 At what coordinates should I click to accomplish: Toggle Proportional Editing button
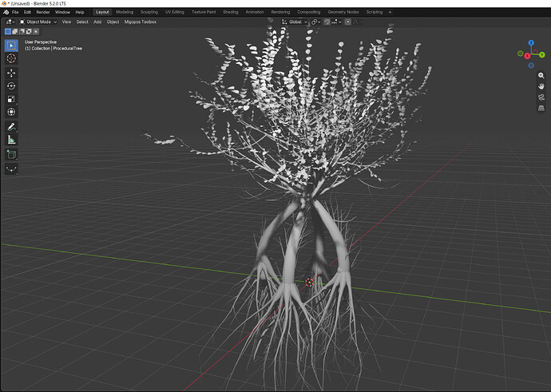[x=348, y=22]
